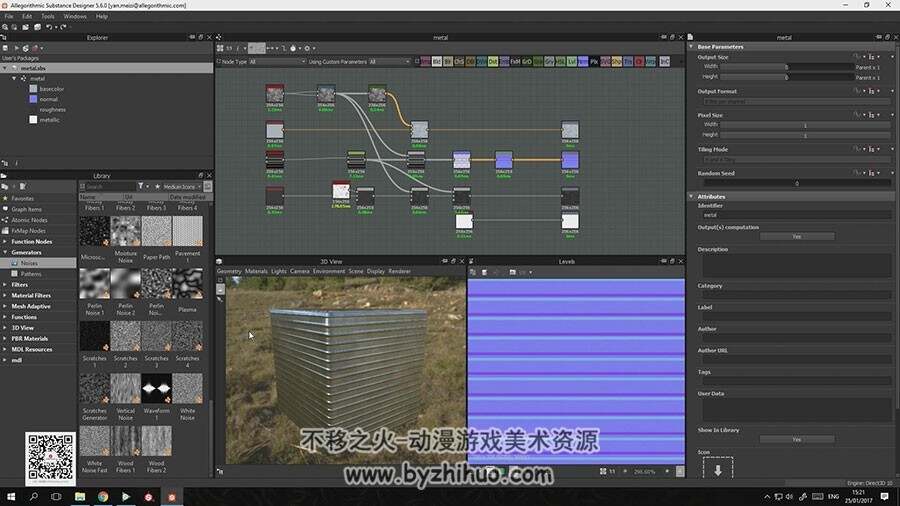Add a Blend (Bld) node from toolbar

pos(437,61)
